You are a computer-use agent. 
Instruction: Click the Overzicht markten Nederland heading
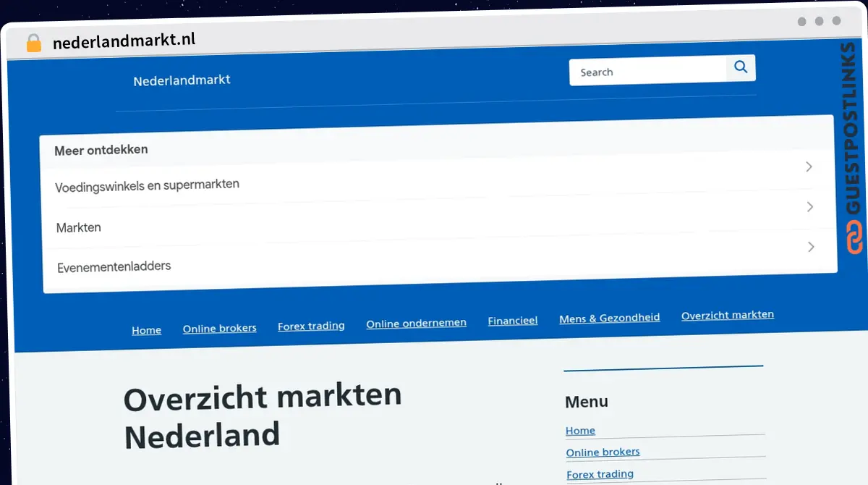pyautogui.click(x=262, y=416)
